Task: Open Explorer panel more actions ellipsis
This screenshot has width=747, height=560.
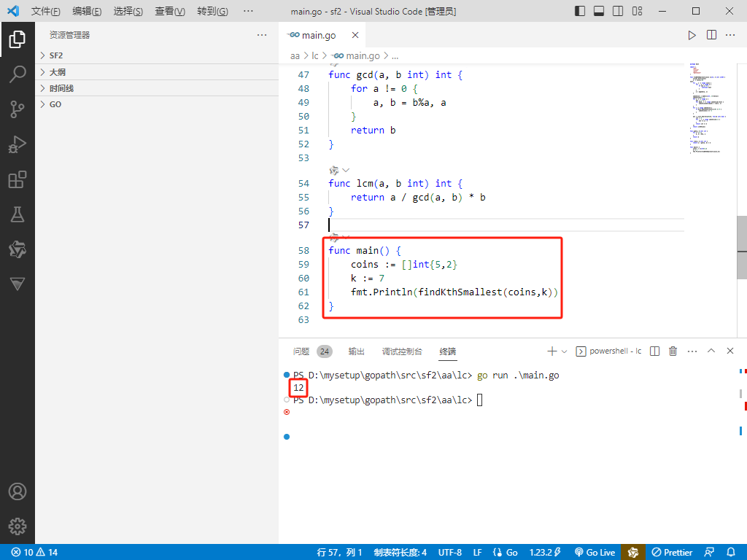Action: tap(262, 35)
